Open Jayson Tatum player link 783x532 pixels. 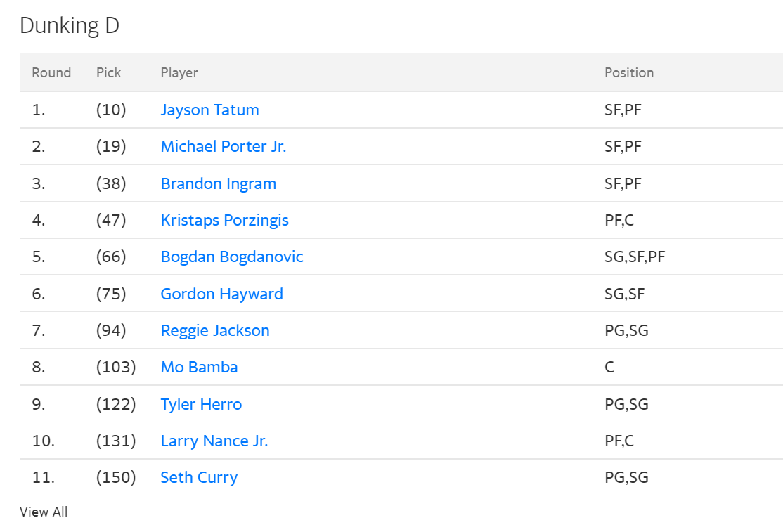tap(209, 110)
